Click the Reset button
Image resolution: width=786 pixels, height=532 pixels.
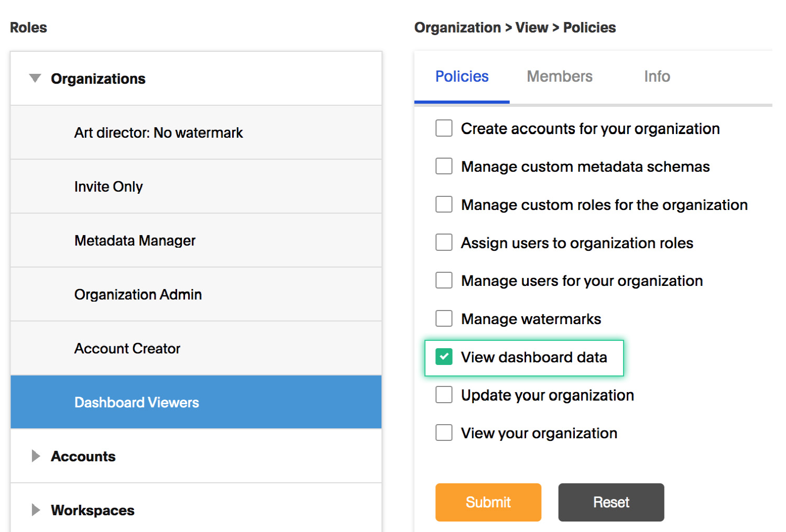click(x=611, y=502)
